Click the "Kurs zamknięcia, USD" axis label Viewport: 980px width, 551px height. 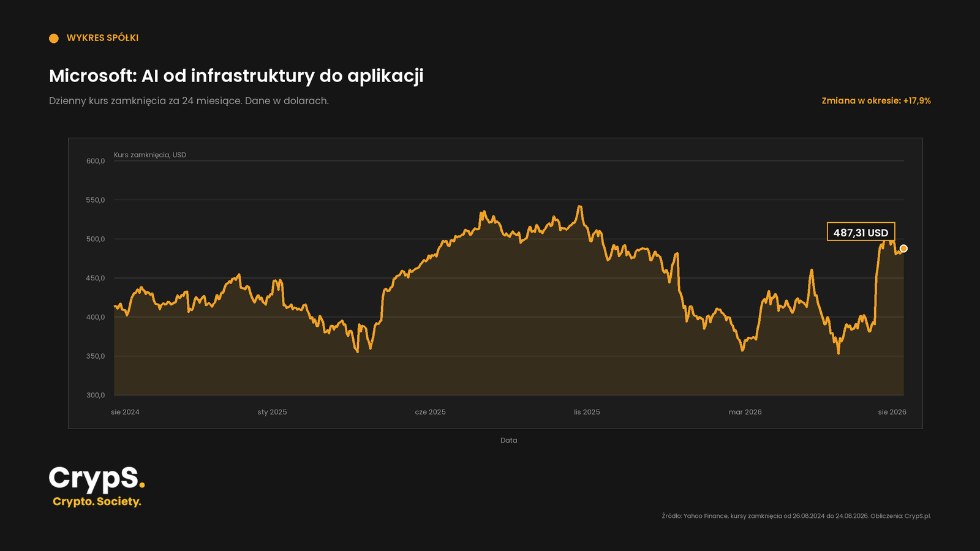[x=150, y=155]
